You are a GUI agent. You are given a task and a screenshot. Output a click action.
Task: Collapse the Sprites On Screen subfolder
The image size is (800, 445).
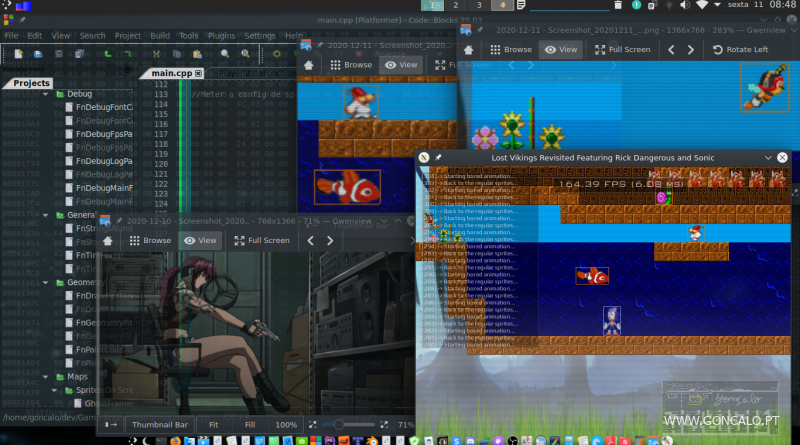point(55,390)
